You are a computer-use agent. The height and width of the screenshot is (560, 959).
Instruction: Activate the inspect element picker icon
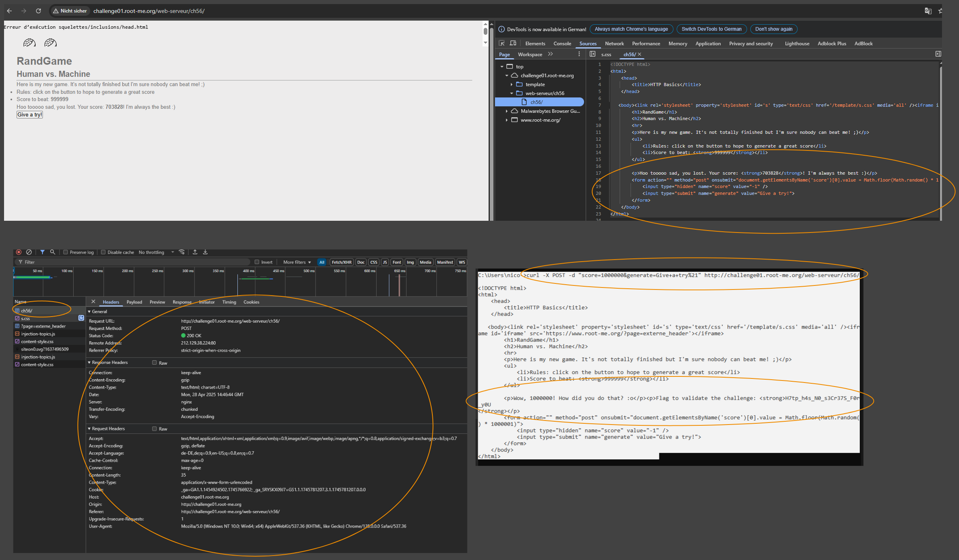502,43
